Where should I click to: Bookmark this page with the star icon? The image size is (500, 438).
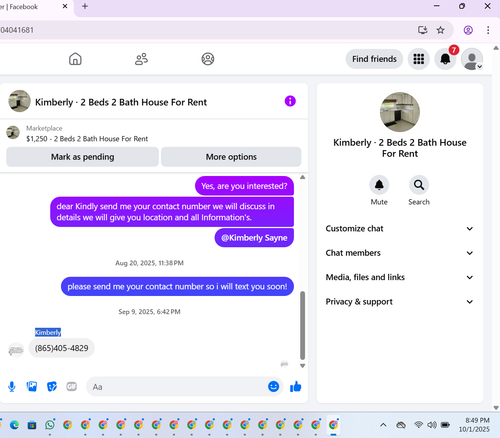(441, 30)
